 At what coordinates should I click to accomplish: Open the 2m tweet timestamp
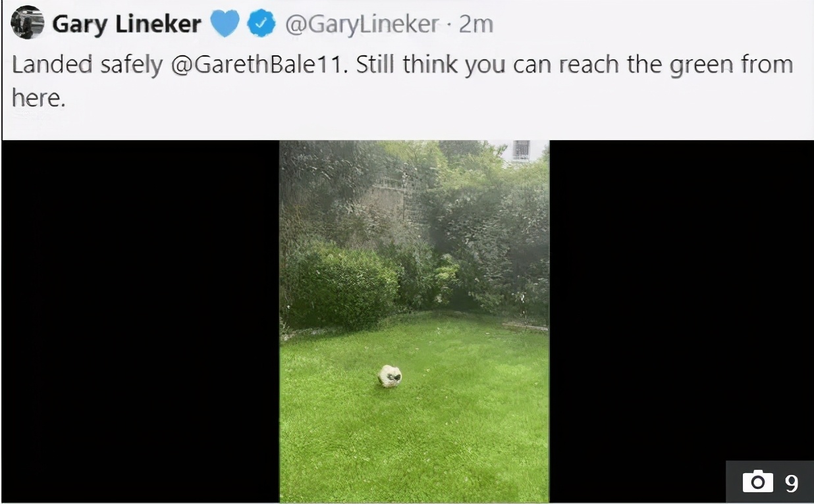coord(476,24)
